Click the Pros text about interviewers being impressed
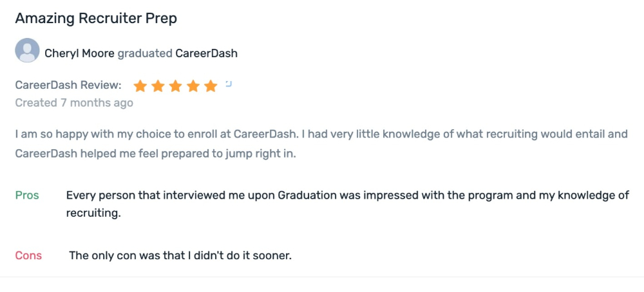Image resolution: width=644 pixels, height=292 pixels. [348, 205]
